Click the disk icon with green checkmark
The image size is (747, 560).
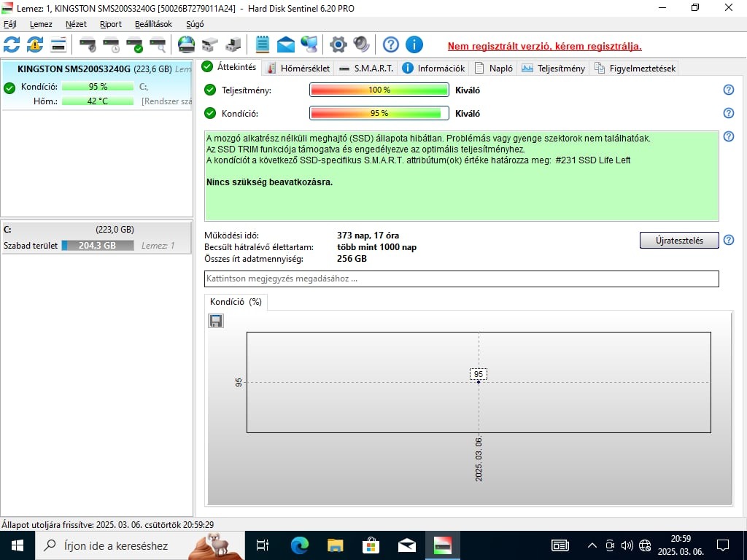(x=134, y=44)
